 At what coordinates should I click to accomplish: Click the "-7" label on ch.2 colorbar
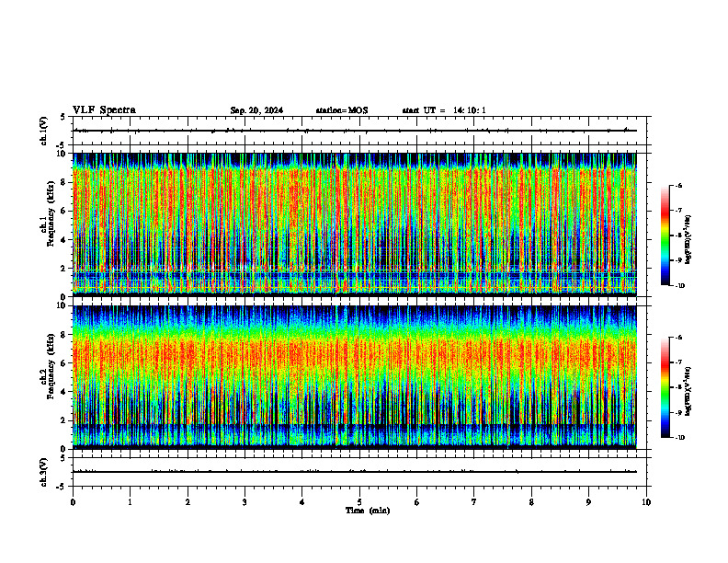tap(678, 362)
